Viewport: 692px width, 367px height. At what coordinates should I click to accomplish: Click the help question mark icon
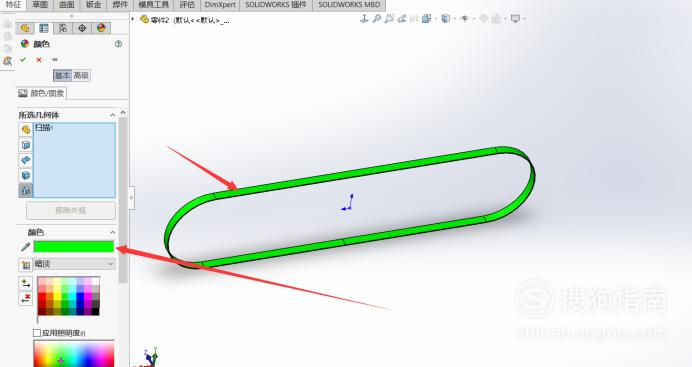pos(118,44)
